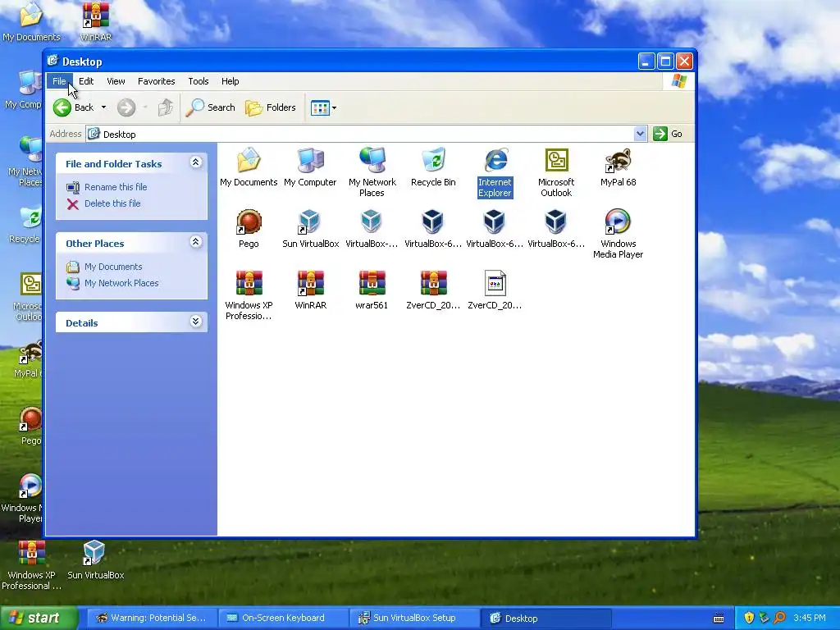The width and height of the screenshot is (840, 630).
Task: Select Windows XP Professio... archive in file pane
Action: point(249,295)
